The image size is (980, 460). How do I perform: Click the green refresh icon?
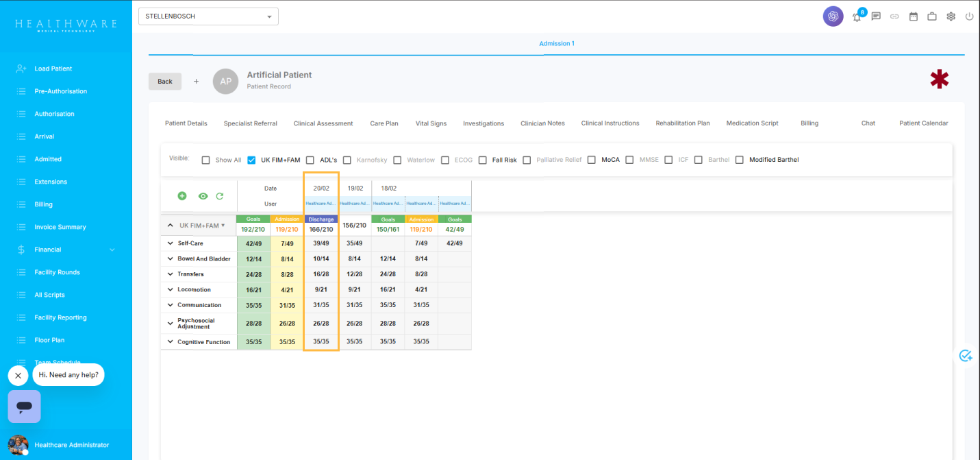[x=220, y=196]
